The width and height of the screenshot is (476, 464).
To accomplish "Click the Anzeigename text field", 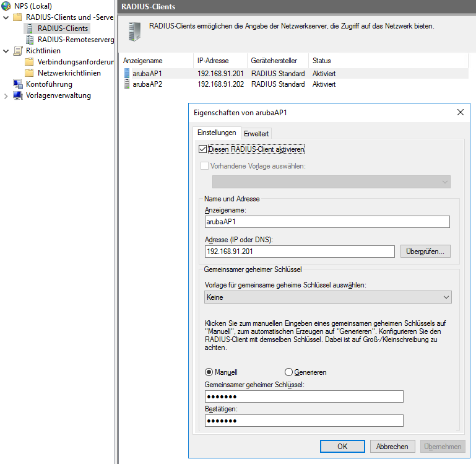I will tap(327, 222).
